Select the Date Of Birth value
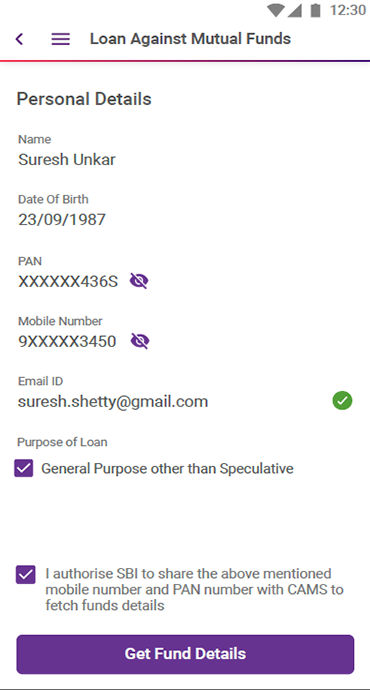 62,220
